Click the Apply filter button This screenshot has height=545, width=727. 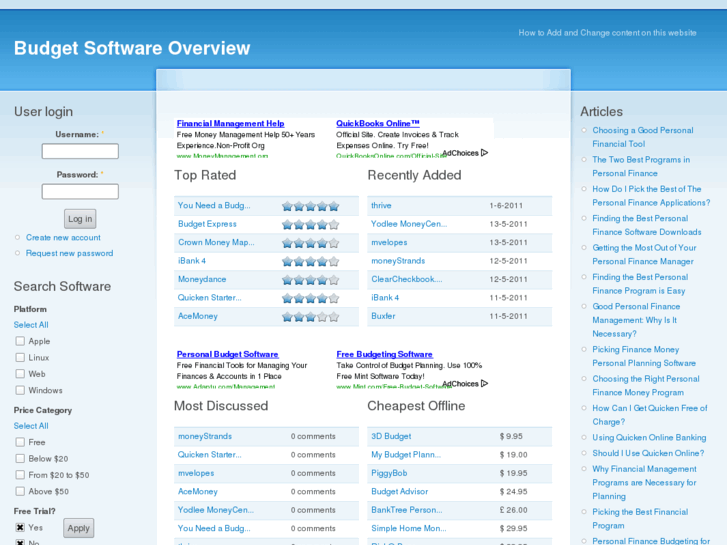(x=78, y=528)
